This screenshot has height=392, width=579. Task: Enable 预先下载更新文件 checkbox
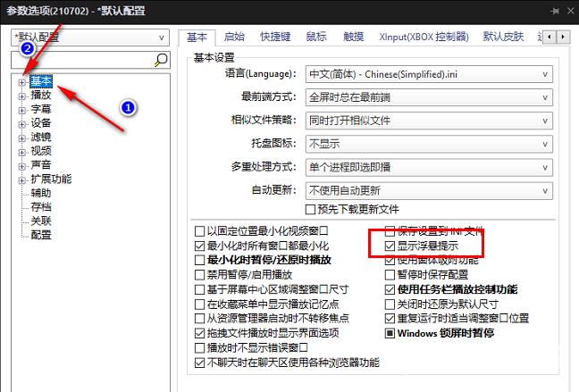tap(311, 210)
